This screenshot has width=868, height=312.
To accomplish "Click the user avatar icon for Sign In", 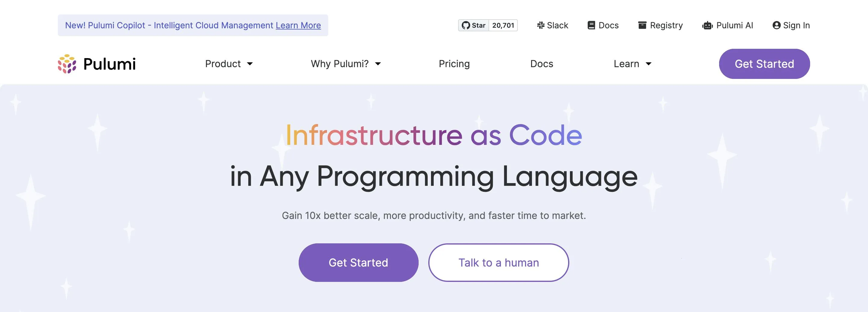I will (x=776, y=25).
